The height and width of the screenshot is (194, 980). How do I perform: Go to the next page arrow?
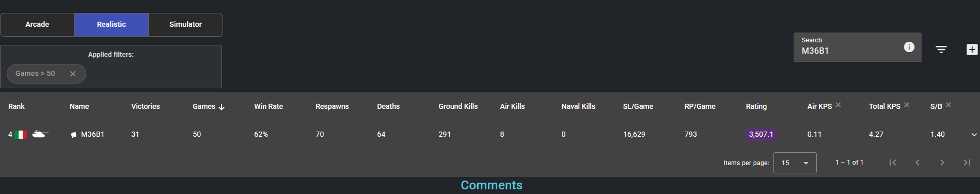pos(942,163)
